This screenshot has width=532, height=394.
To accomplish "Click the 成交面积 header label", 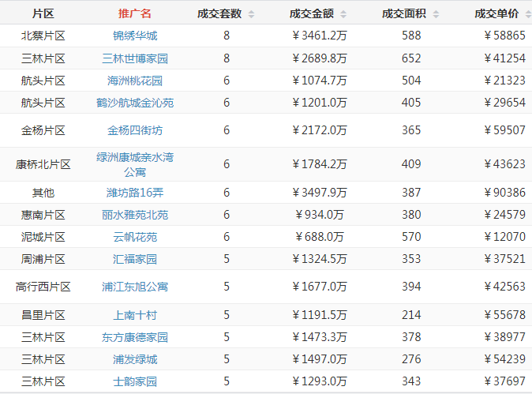I will (404, 13).
